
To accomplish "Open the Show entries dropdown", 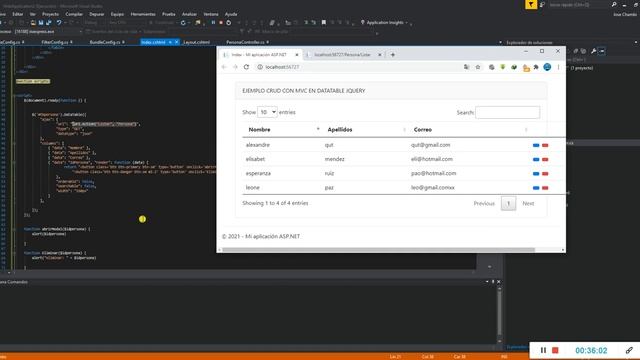I will [x=267, y=112].
